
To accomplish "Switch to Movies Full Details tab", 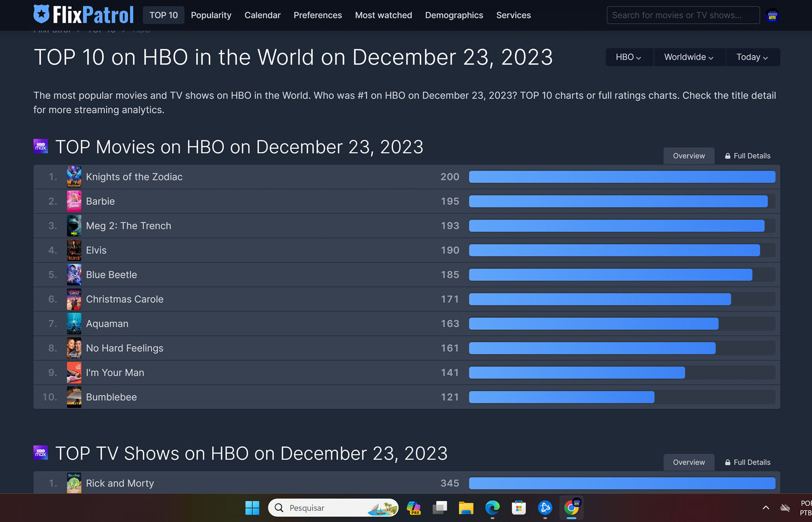I will [747, 156].
